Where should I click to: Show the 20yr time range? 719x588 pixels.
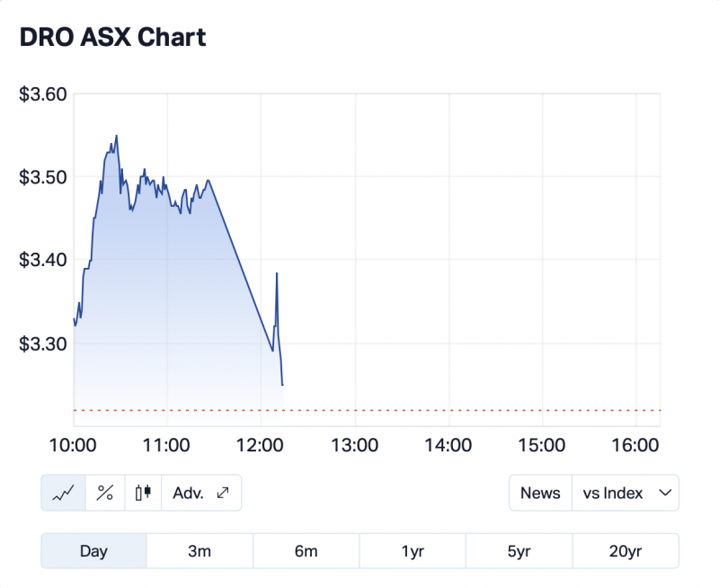pyautogui.click(x=626, y=551)
